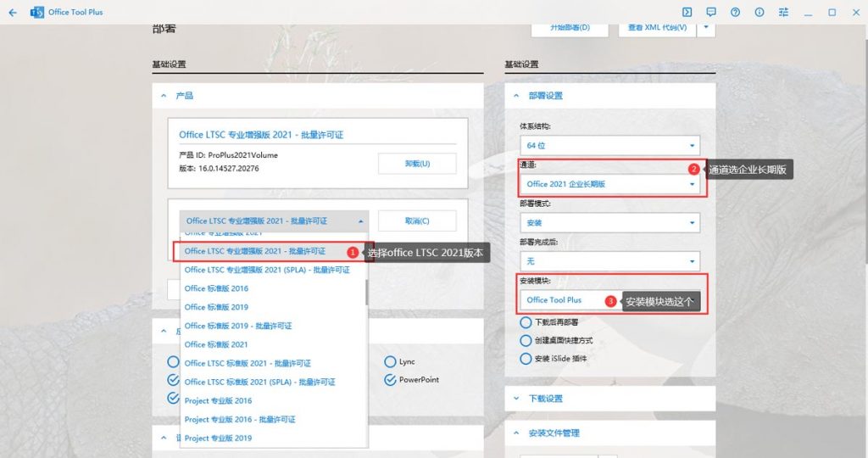Choose Office 标准版 2016 option
Image resolution: width=868 pixels, height=458 pixels.
[274, 288]
